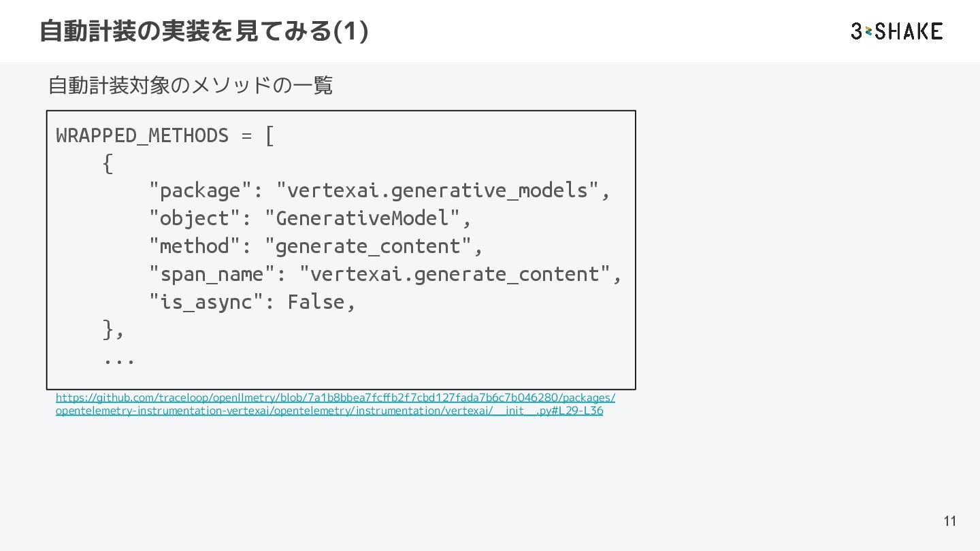Click the link line ending in __init__.py#L29-L36

tap(329, 411)
